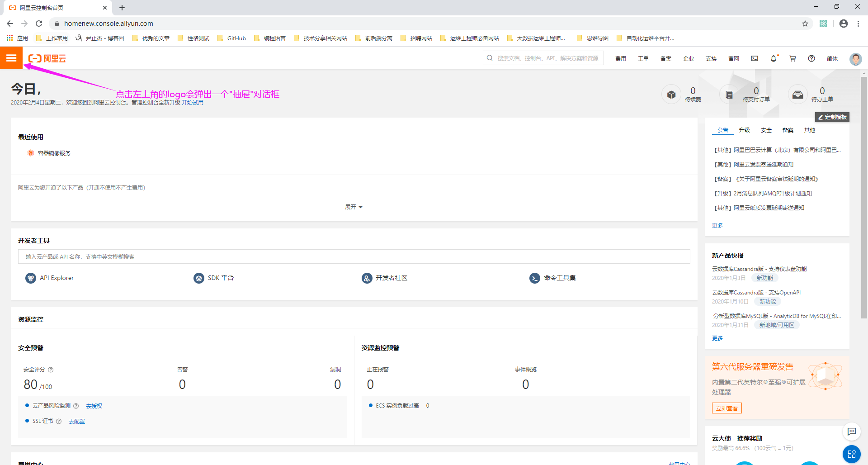
Task: Open the 招聘网站 bookmark folder
Action: (x=416, y=38)
